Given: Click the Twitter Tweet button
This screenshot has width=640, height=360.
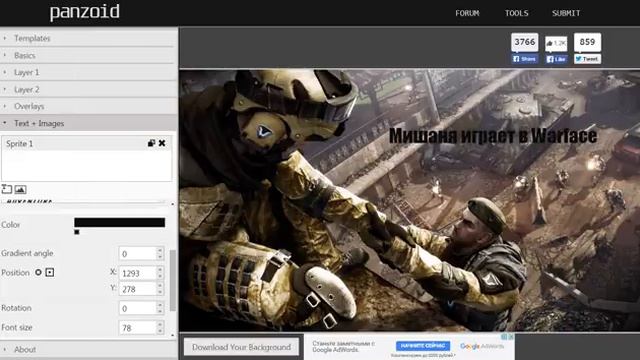Looking at the screenshot, I should tap(587, 59).
